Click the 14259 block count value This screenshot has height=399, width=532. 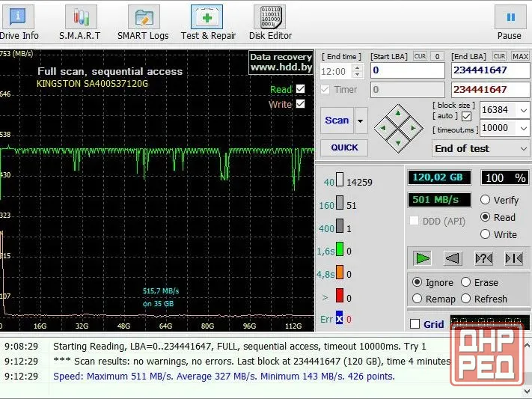(x=360, y=182)
